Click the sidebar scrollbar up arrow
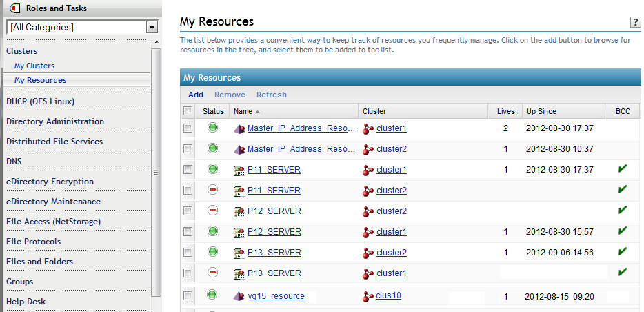The height and width of the screenshot is (312, 644). click(156, 42)
